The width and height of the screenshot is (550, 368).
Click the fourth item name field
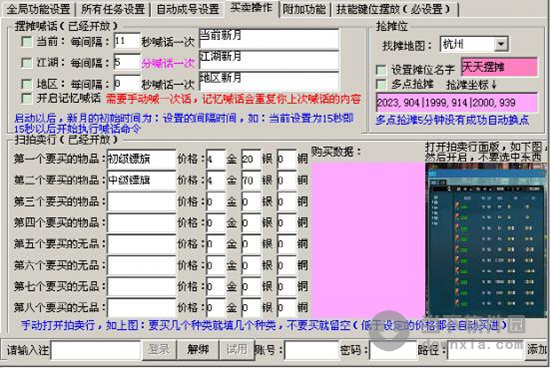click(141, 223)
